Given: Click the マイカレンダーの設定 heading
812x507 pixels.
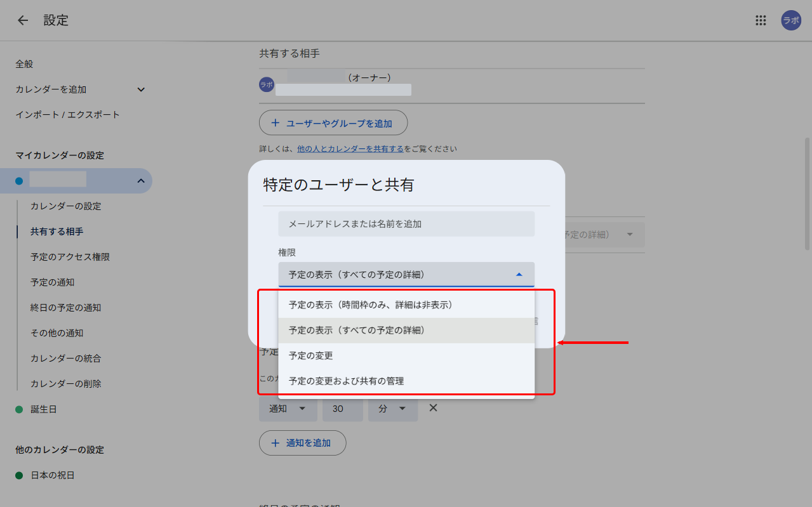Looking at the screenshot, I should point(60,155).
